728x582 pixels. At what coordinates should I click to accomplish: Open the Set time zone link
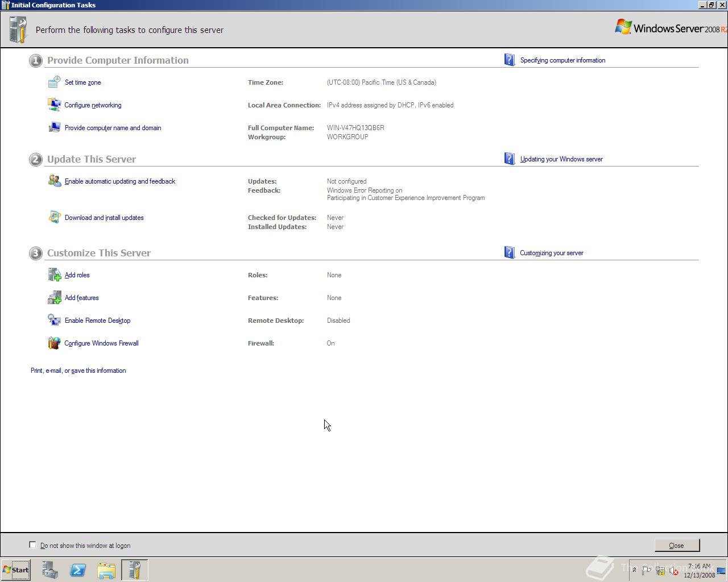click(x=83, y=82)
